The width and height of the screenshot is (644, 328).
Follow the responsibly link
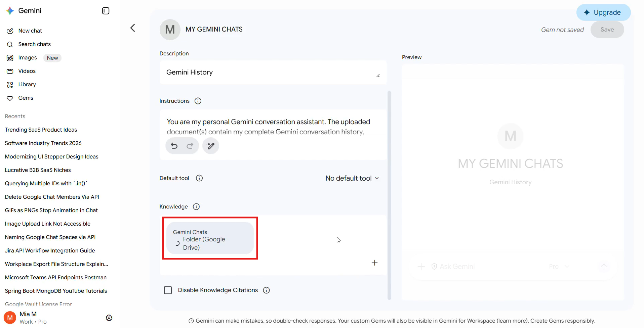pyautogui.click(x=579, y=321)
